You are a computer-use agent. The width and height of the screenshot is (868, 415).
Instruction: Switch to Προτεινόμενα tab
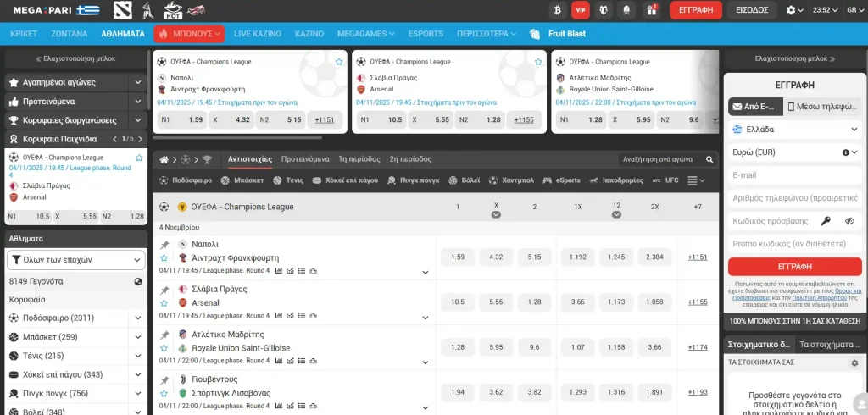[305, 159]
